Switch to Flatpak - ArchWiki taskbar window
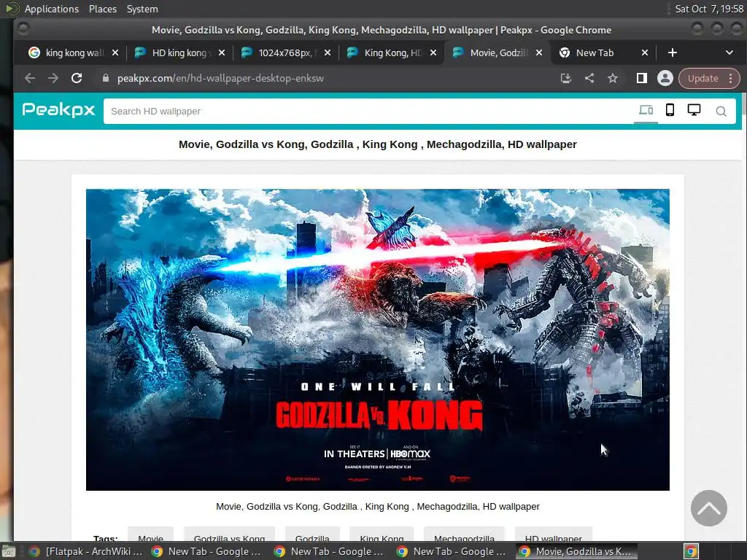This screenshot has width=747, height=560. tap(86, 551)
